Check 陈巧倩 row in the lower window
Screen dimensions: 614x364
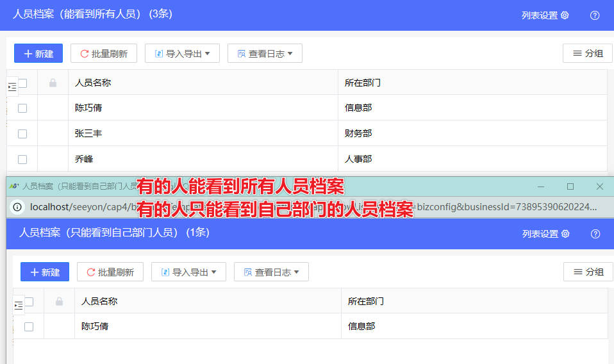click(x=29, y=326)
